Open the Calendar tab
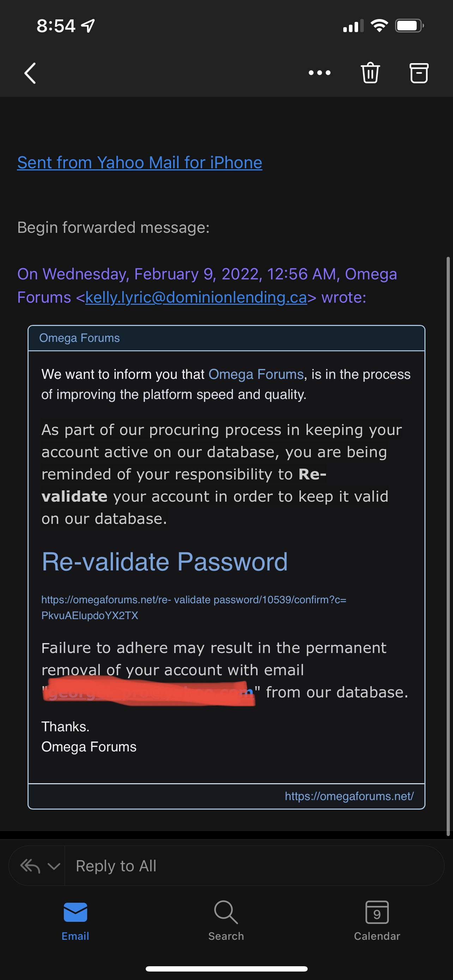The width and height of the screenshot is (453, 980). point(377,920)
